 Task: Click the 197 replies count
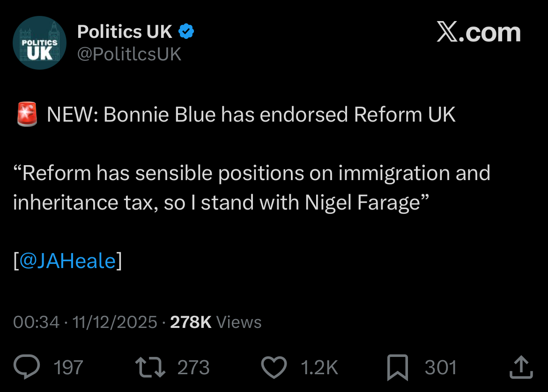68,368
